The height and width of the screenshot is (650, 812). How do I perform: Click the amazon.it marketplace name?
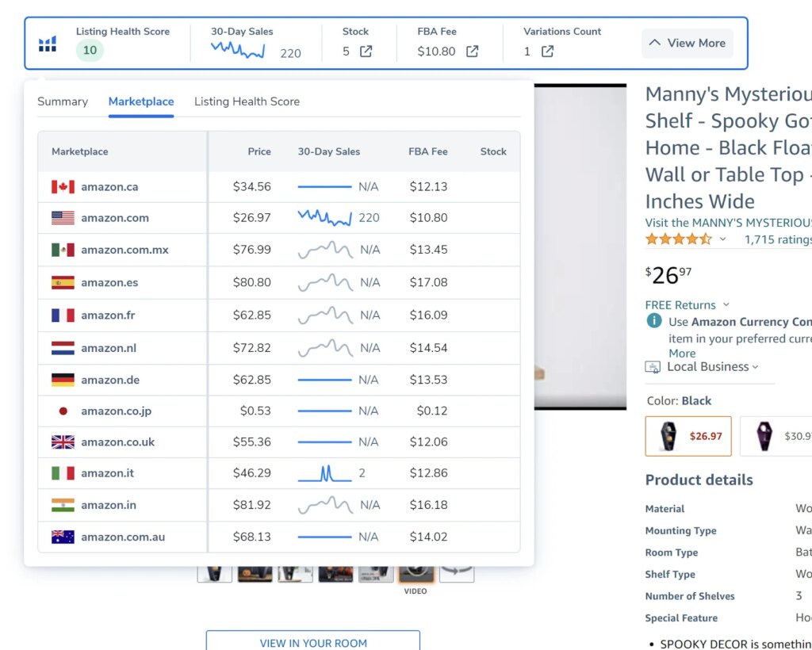coord(108,473)
